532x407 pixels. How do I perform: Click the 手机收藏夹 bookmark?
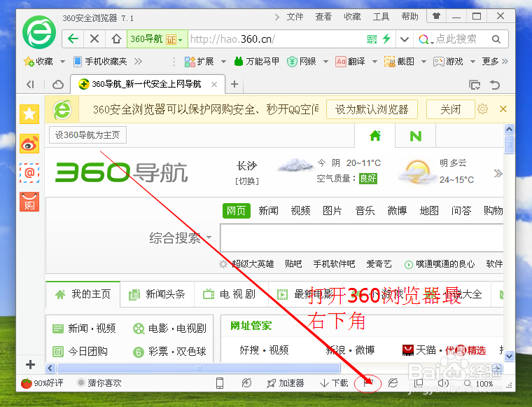coord(100,62)
